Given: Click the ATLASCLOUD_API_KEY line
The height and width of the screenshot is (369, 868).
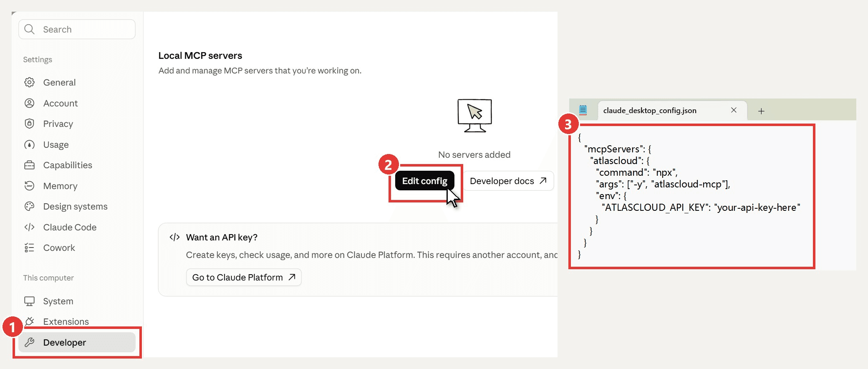Looking at the screenshot, I should (701, 207).
